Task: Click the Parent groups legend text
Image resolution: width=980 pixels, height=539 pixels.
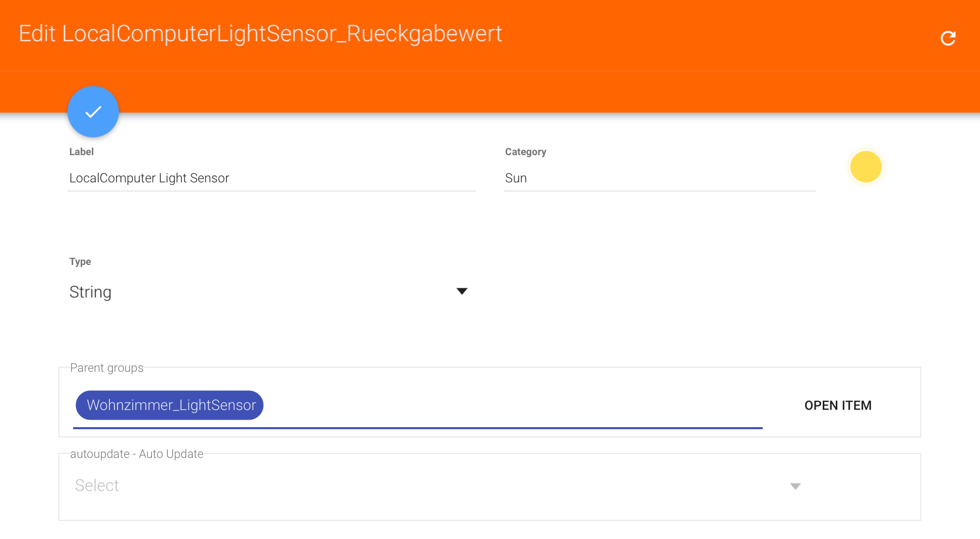Action: click(x=107, y=368)
